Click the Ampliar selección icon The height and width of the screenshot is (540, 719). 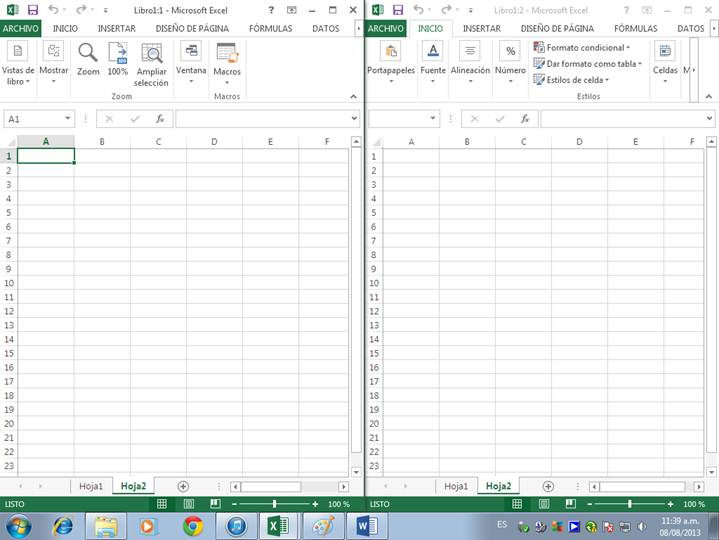(151, 55)
